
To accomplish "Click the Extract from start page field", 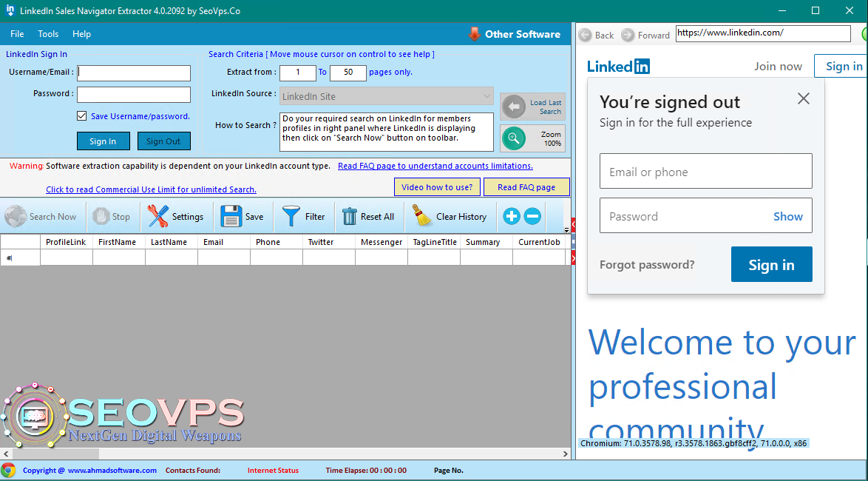I will pos(298,73).
